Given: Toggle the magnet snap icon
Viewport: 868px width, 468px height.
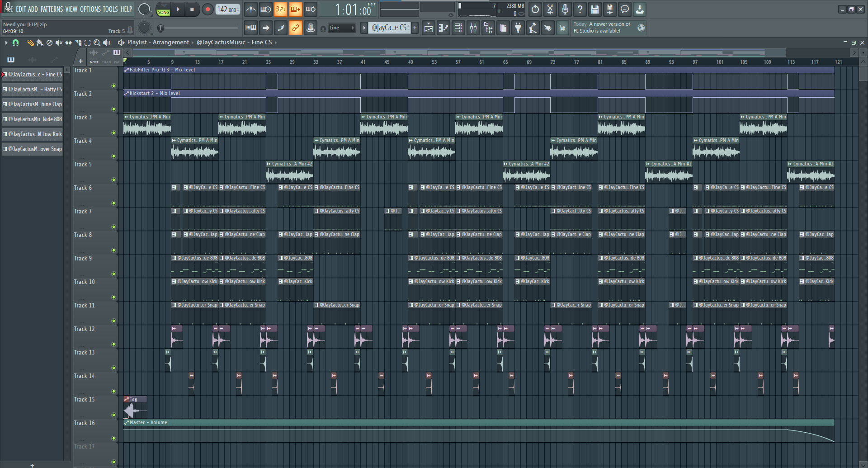Looking at the screenshot, I should click(15, 43).
